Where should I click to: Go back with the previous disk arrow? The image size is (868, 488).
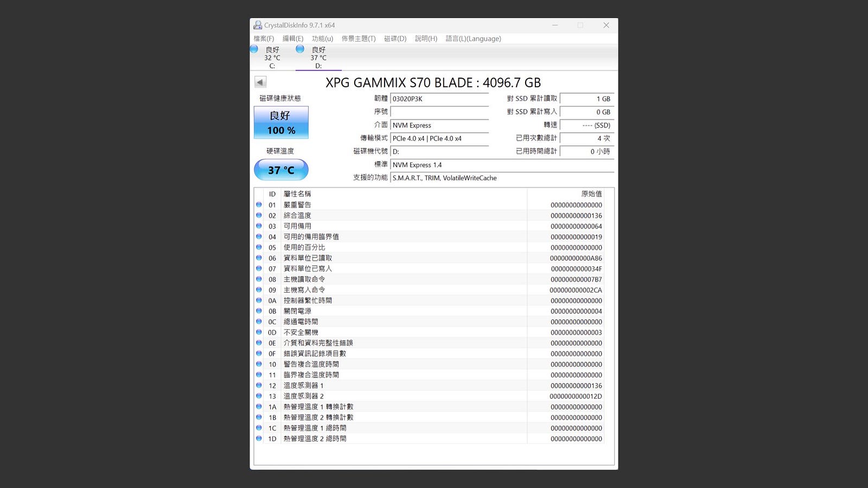click(260, 82)
